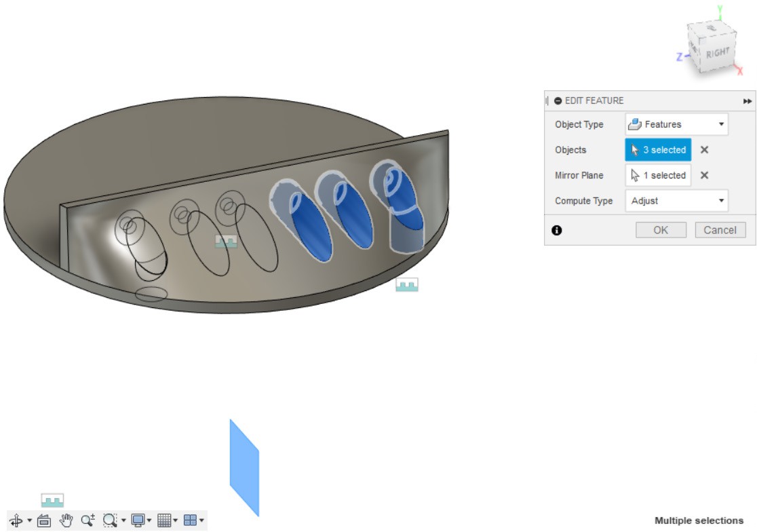Image resolution: width=757 pixels, height=532 pixels.
Task: Select the Zoom magnifier tool
Action: tap(88, 520)
